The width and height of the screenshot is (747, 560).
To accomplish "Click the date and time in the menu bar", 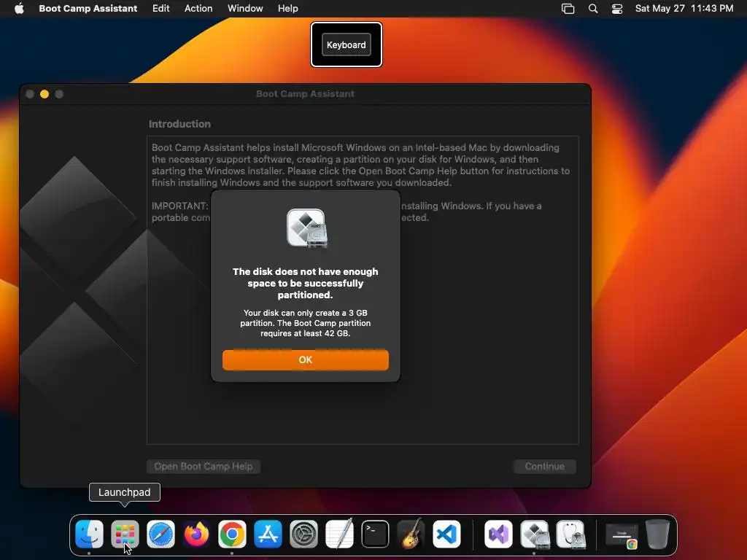I will [x=684, y=8].
